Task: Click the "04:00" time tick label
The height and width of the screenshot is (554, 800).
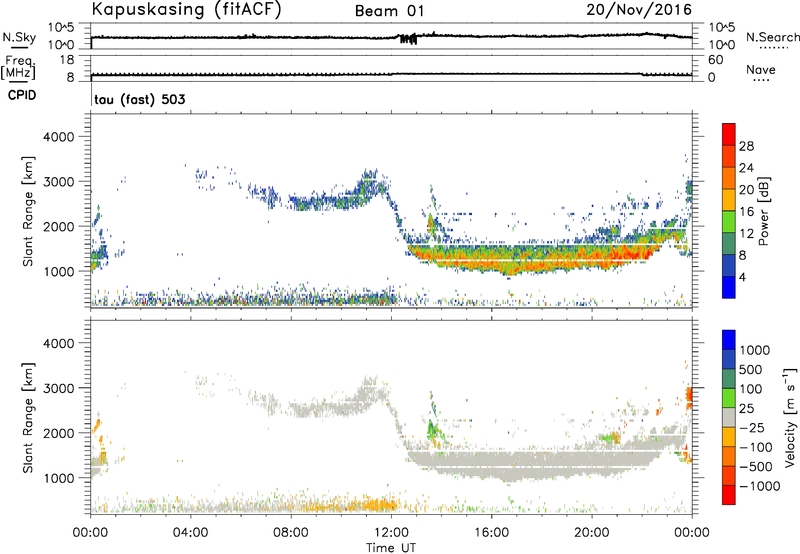Action: 190,533
